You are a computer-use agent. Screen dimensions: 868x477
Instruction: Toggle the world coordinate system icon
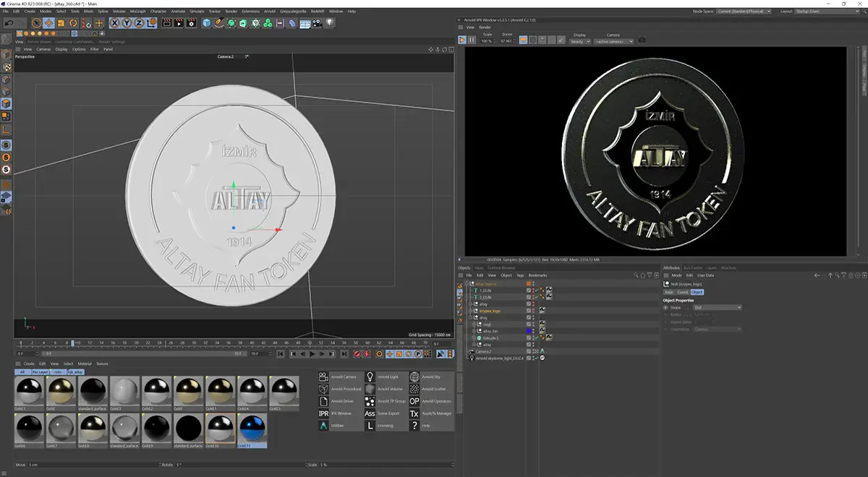[152, 23]
